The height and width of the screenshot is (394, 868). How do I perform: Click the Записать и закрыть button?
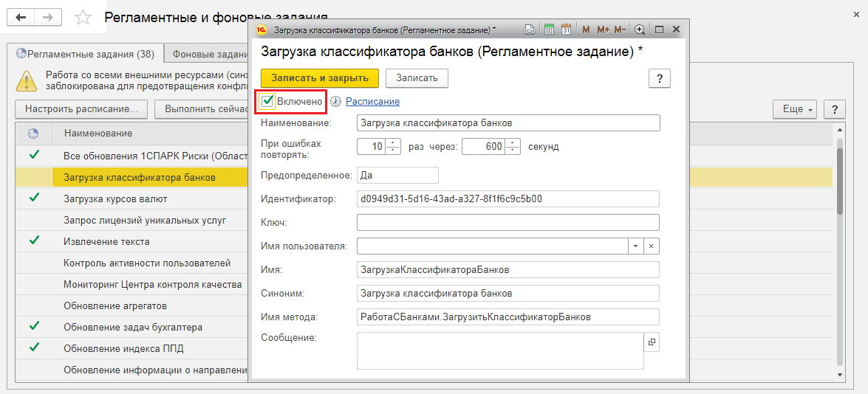(319, 77)
